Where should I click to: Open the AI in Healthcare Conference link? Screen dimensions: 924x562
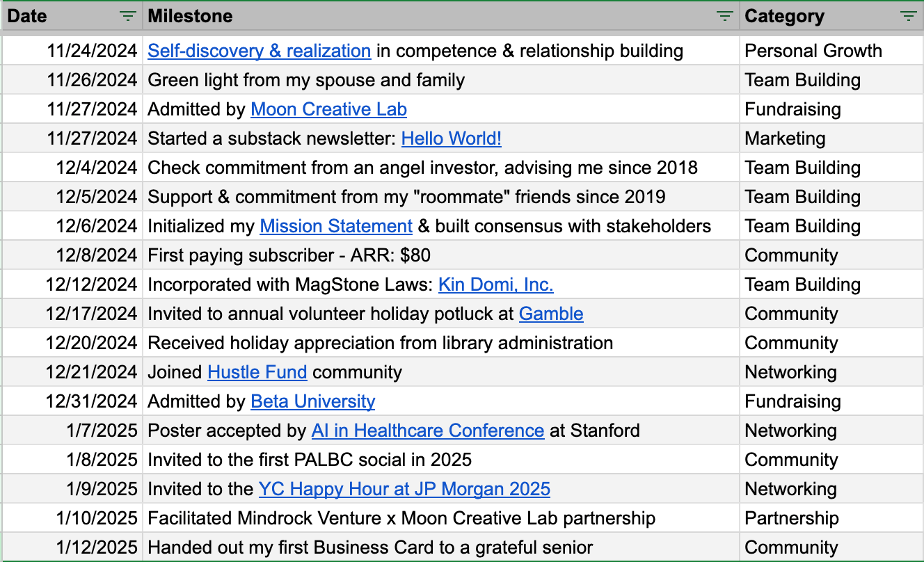click(427, 431)
